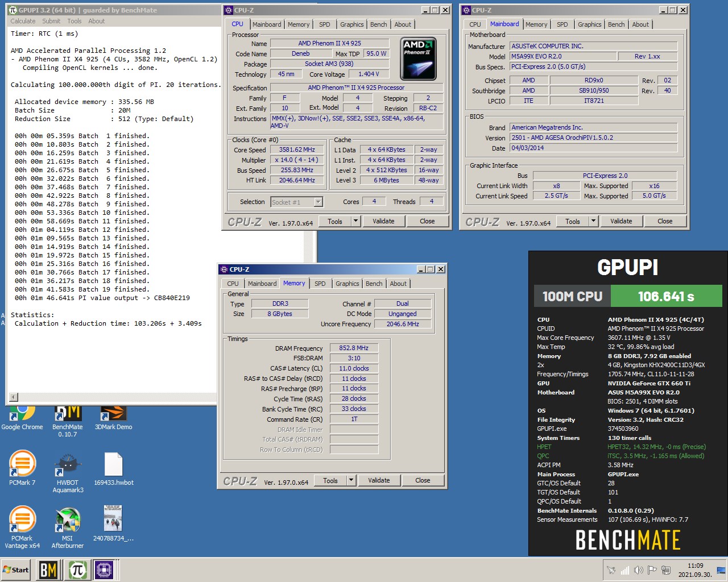
Task: Switch to Mainboard tab in Memory window
Action: point(262,284)
